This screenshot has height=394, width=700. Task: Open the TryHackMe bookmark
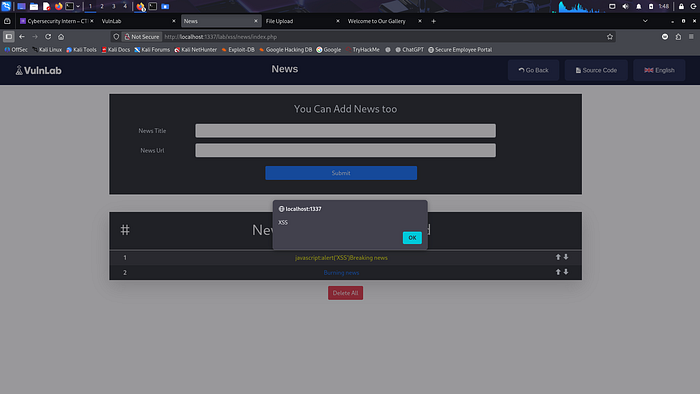(x=362, y=50)
